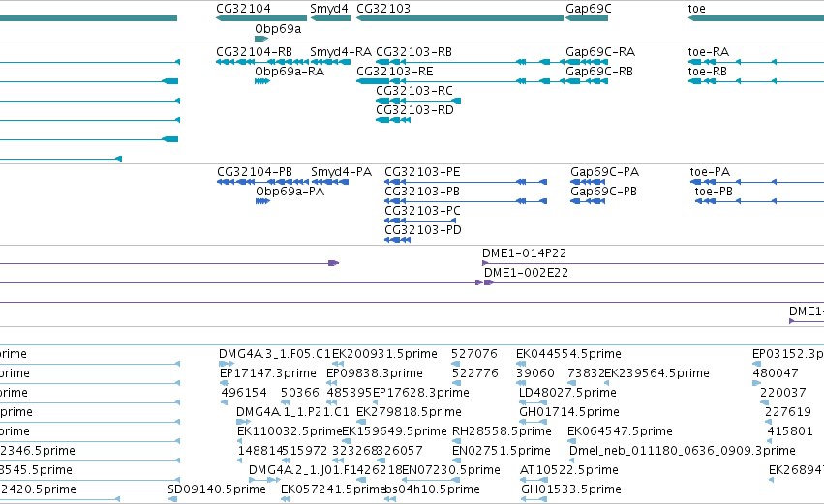The width and height of the screenshot is (824, 504).
Task: Select EST EP17147.3prime
Action: tap(268, 373)
